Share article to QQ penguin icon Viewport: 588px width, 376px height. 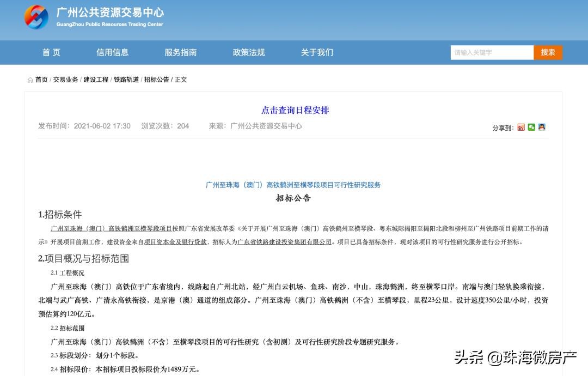coord(542,127)
